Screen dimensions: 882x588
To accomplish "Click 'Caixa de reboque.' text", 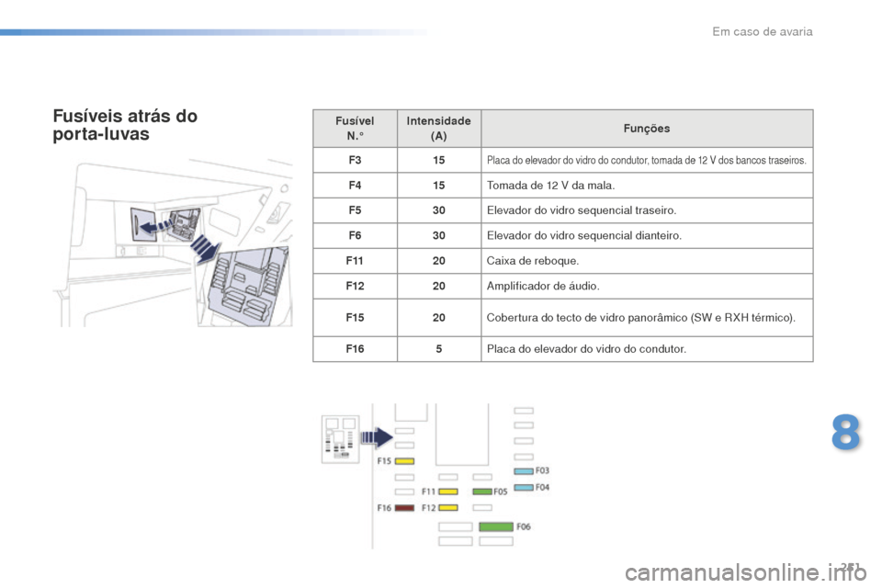I will click(x=533, y=261).
